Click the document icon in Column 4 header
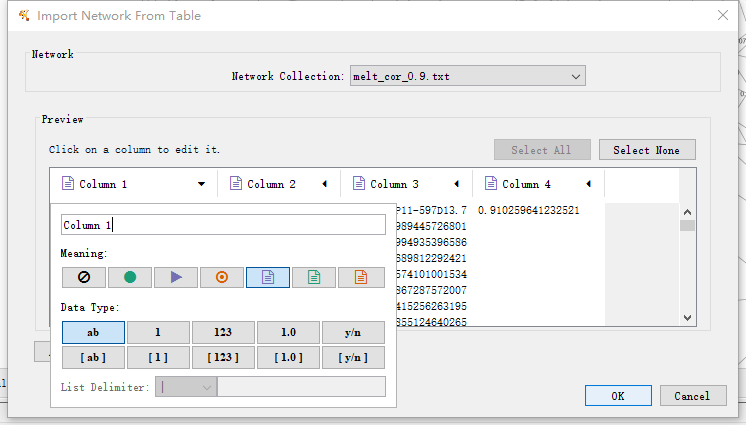Viewport: 746px width, 425px height. (492, 184)
